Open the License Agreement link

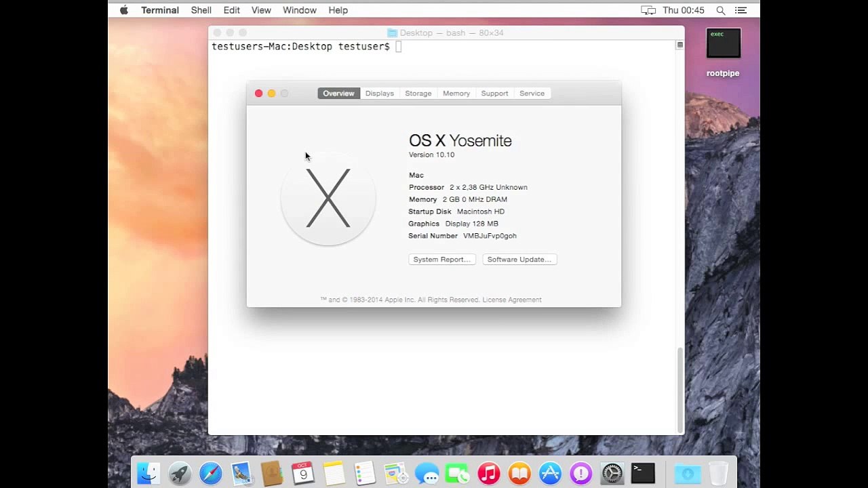click(x=512, y=300)
